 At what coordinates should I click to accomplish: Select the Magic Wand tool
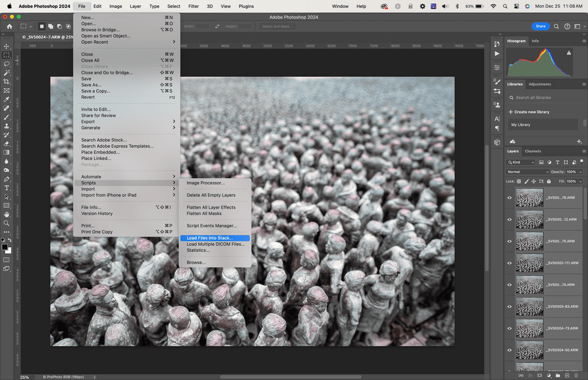(6, 73)
